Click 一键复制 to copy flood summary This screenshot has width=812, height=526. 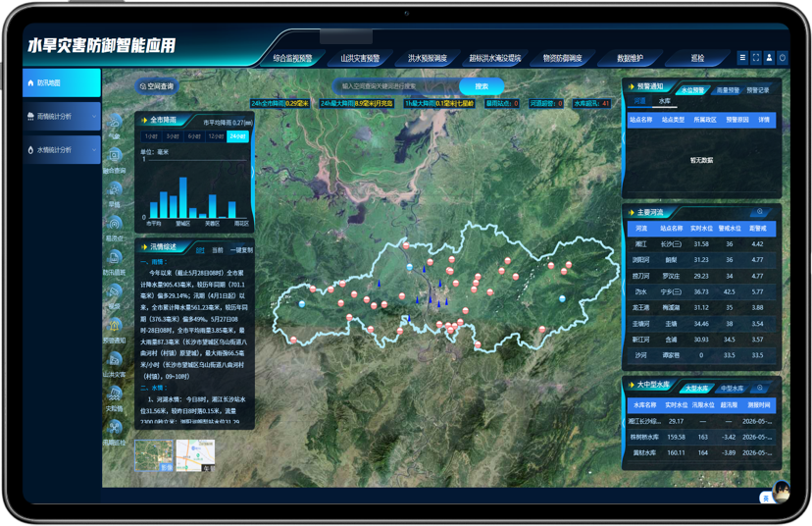click(241, 250)
